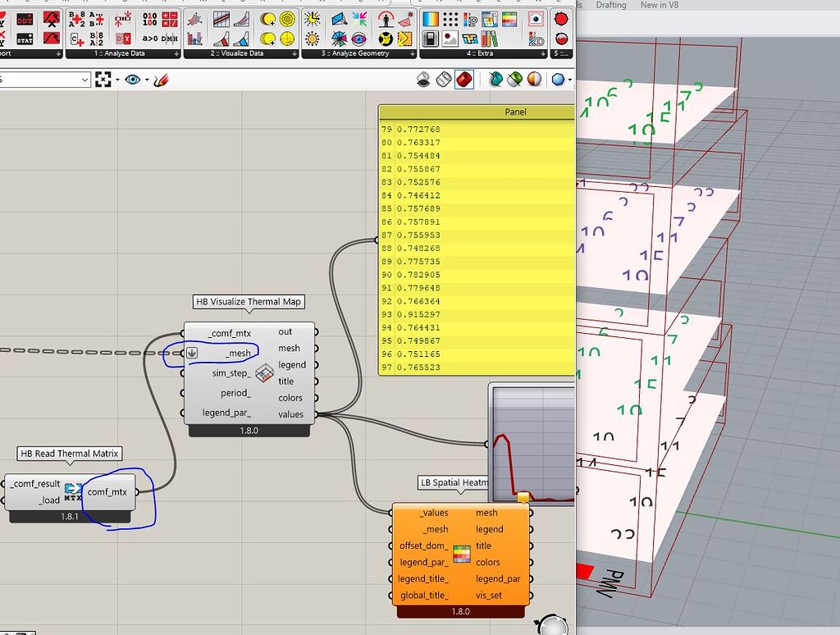Switch to the Drafting tab in Rhino
The image size is (840, 635).
click(614, 6)
